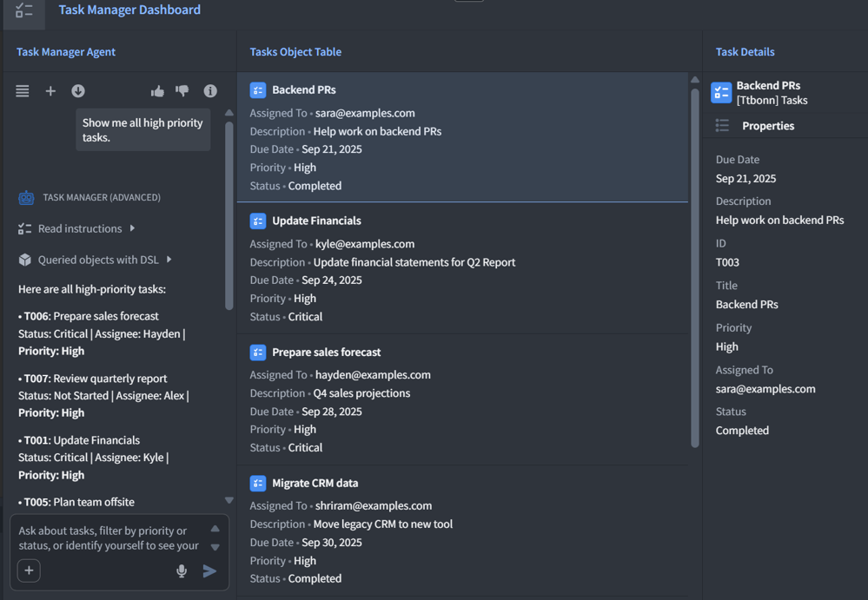Click the scroll down arrow of the agent chat

pyautogui.click(x=229, y=500)
